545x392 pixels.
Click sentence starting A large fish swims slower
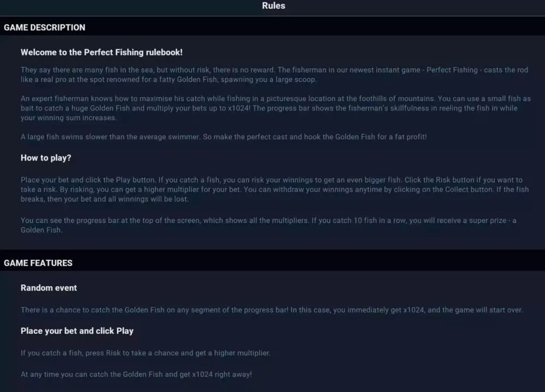[223, 137]
